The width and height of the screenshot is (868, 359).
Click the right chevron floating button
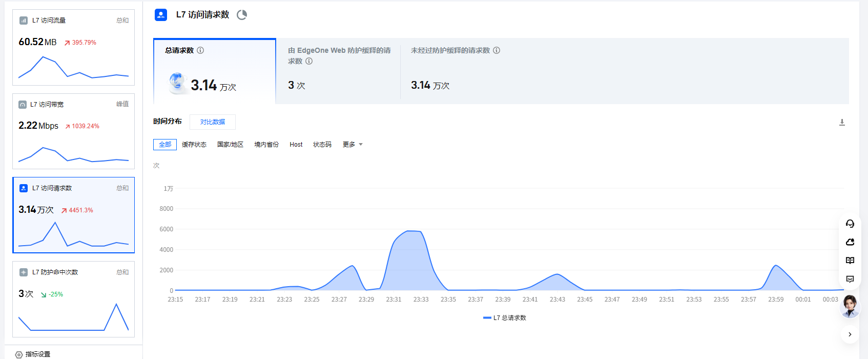850,334
